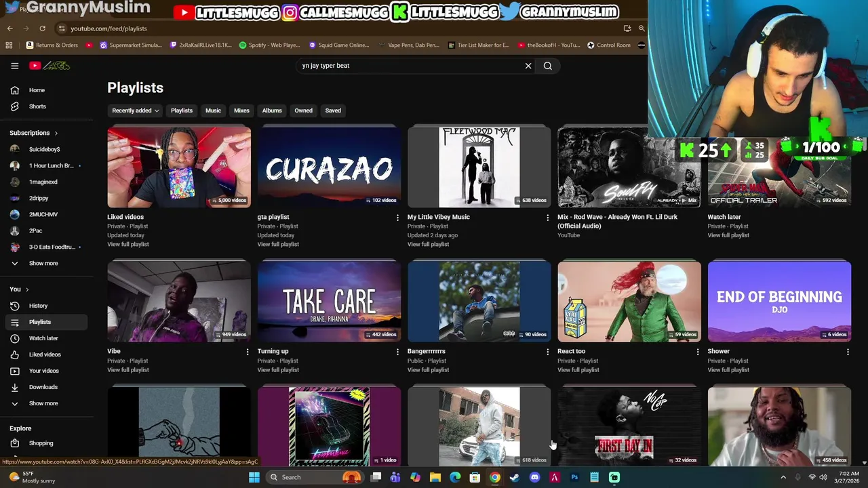Open the Tier List Maker bookmark
868x488 pixels.
pyautogui.click(x=479, y=45)
